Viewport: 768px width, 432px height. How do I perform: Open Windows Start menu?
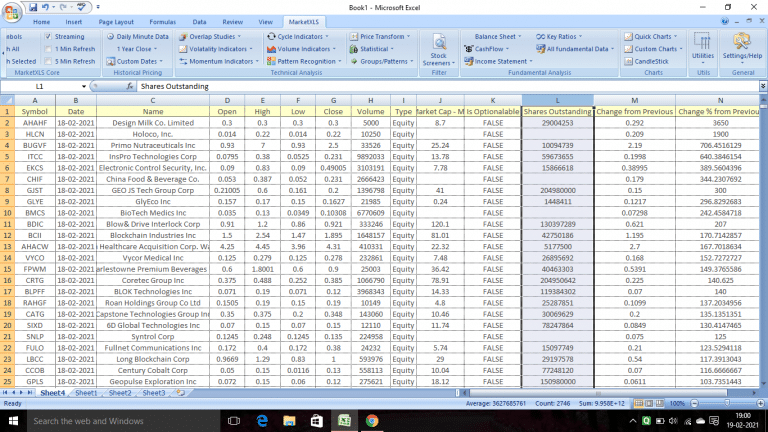click(x=13, y=421)
